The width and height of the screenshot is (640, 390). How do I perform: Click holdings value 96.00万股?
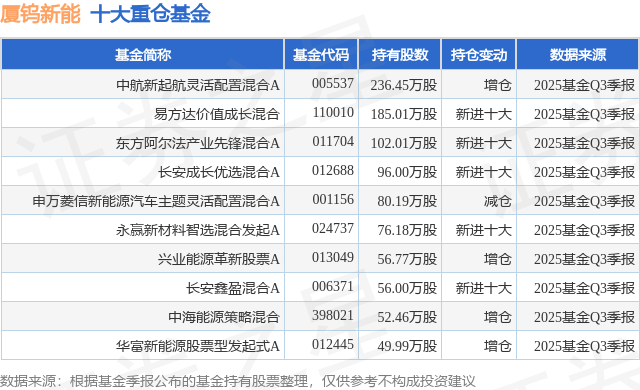point(407,172)
